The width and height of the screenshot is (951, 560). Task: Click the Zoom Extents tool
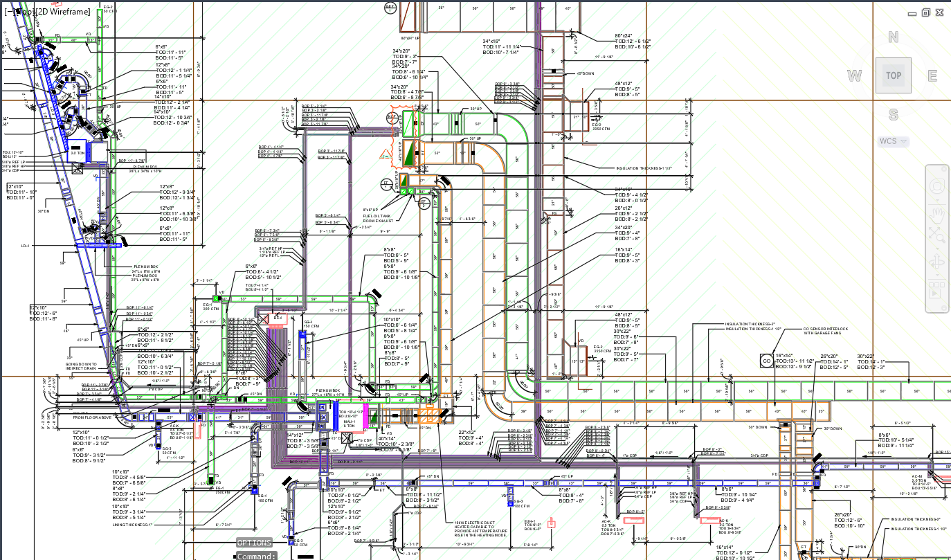click(938, 235)
